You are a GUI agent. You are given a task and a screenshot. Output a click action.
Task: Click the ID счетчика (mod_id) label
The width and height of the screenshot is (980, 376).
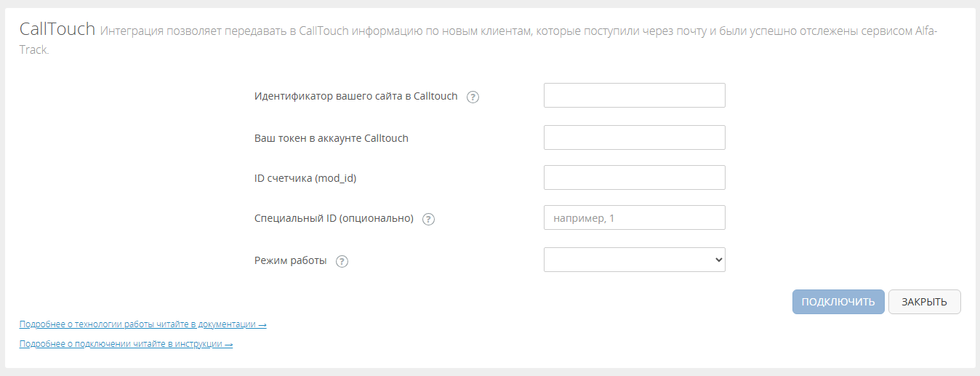coord(305,178)
